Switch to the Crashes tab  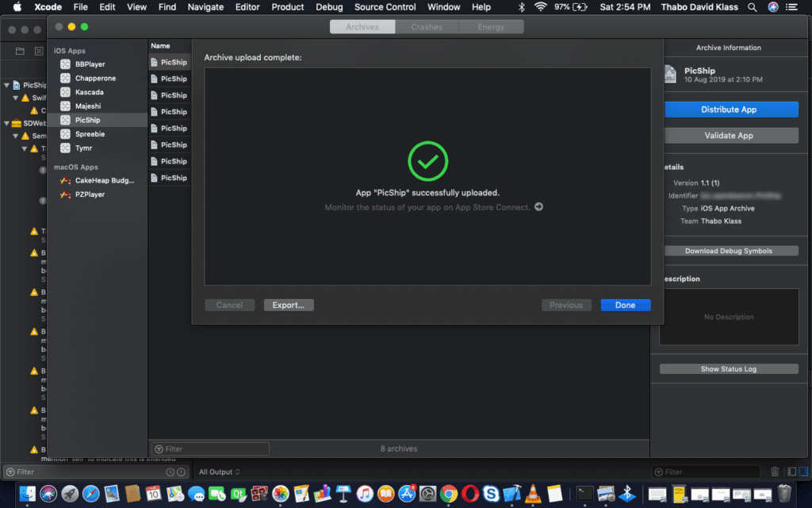(x=427, y=27)
